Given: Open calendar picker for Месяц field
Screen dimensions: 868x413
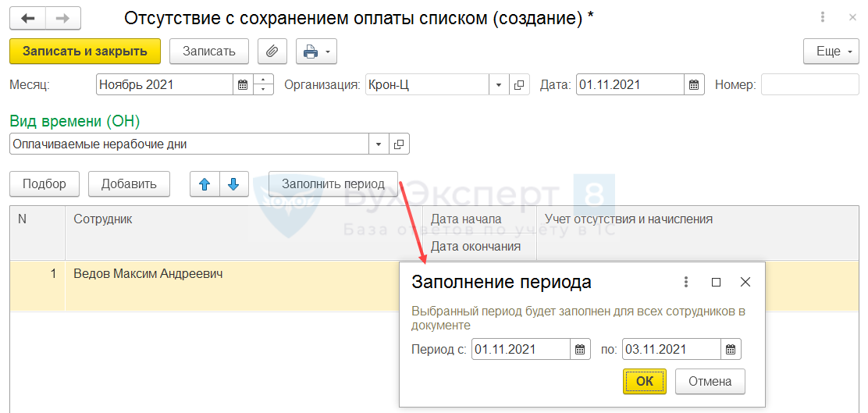Looking at the screenshot, I should pos(243,84).
